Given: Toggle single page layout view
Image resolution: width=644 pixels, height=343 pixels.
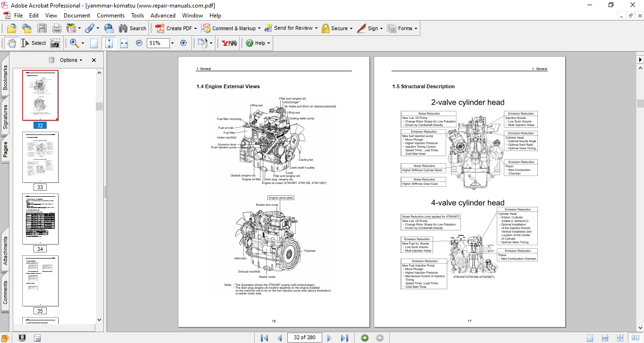Looking at the screenshot, I should (x=590, y=337).
